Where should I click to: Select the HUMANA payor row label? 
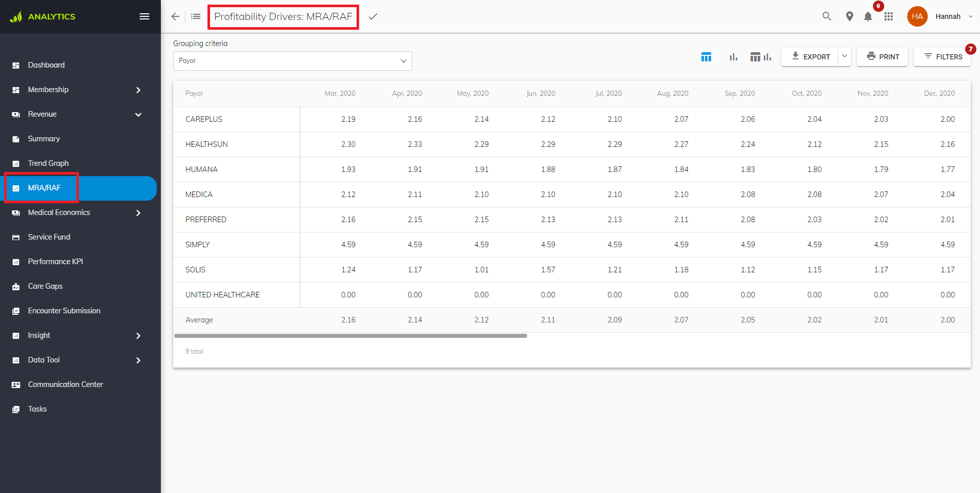click(x=201, y=169)
